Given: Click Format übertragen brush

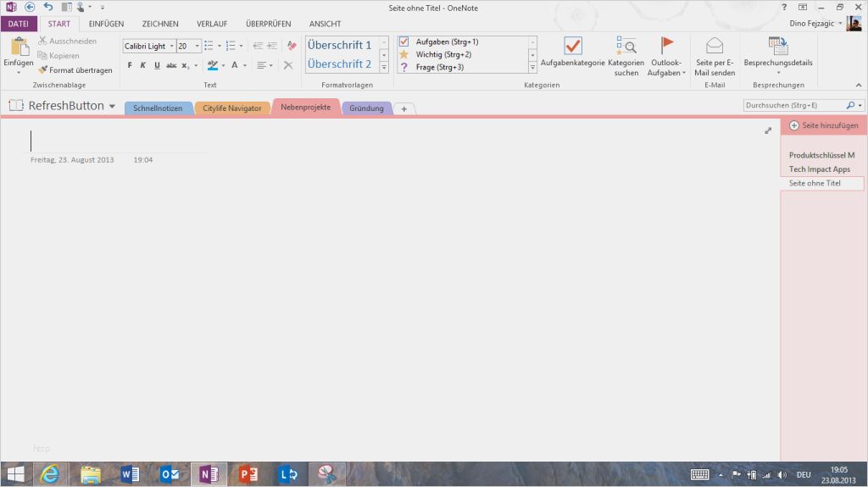Looking at the screenshot, I should tap(75, 70).
